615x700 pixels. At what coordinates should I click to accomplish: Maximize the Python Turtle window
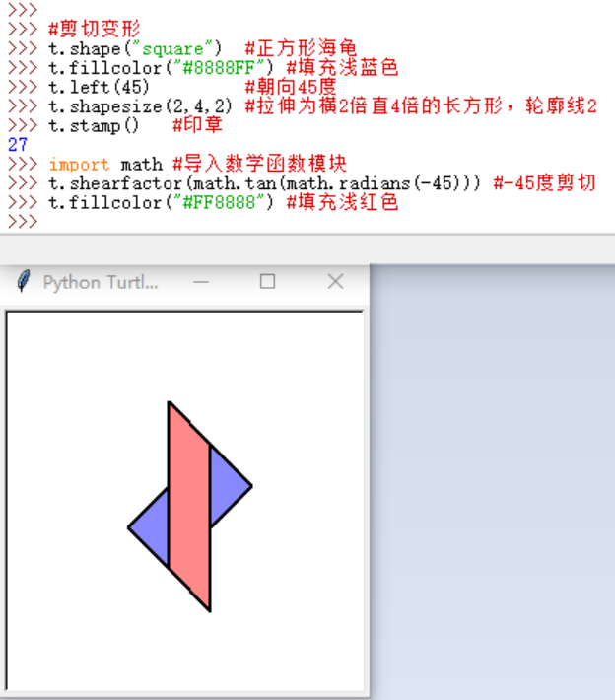point(267,281)
